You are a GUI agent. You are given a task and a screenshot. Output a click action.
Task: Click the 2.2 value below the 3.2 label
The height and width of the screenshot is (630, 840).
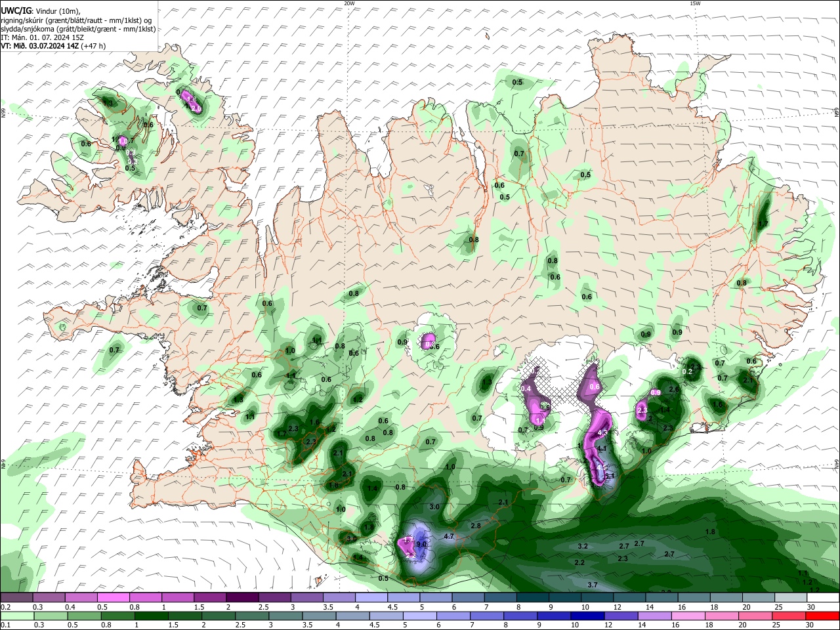click(579, 563)
